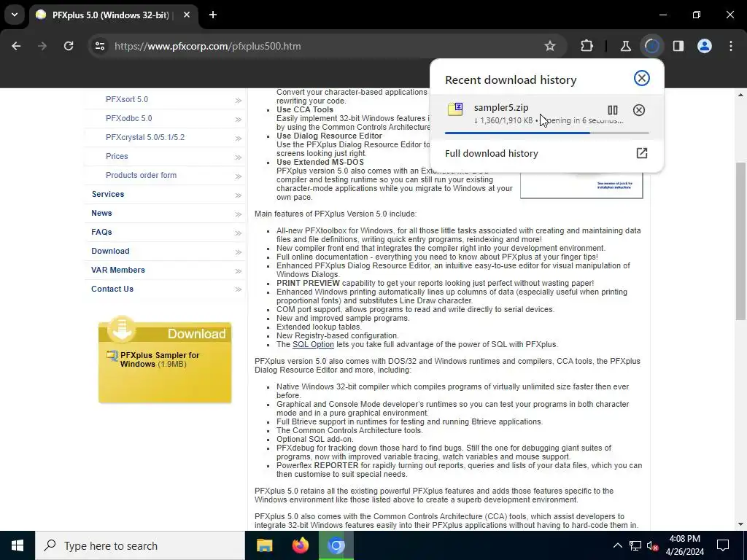The width and height of the screenshot is (747, 560).
Task: Open the Prices sidebar link
Action: [x=117, y=156]
